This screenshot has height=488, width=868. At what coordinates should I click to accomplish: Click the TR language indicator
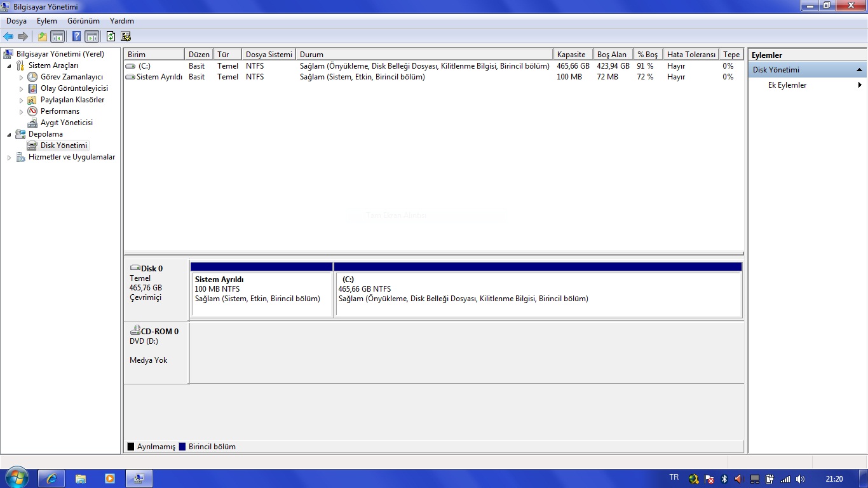tap(674, 478)
